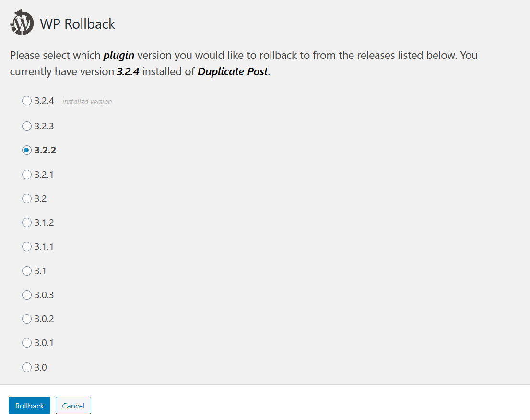The width and height of the screenshot is (530, 420).
Task: Click the blue Rollback button
Action: (30, 406)
